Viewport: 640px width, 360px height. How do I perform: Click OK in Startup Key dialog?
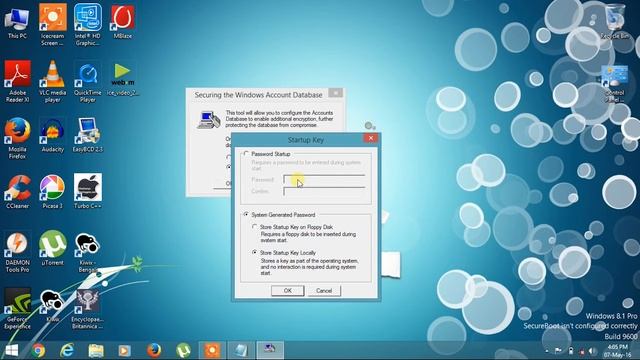(288, 291)
